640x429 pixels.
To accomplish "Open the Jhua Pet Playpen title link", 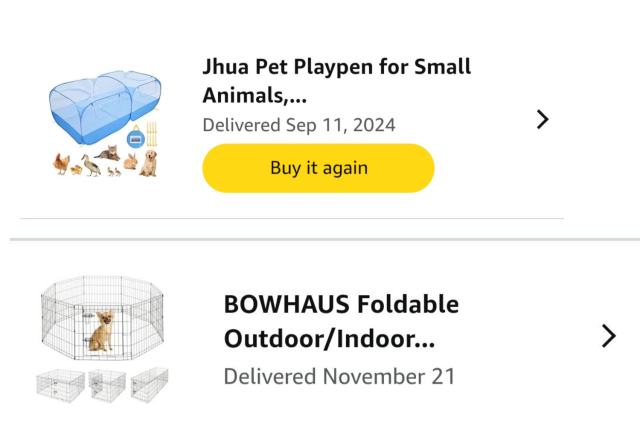I will click(336, 81).
